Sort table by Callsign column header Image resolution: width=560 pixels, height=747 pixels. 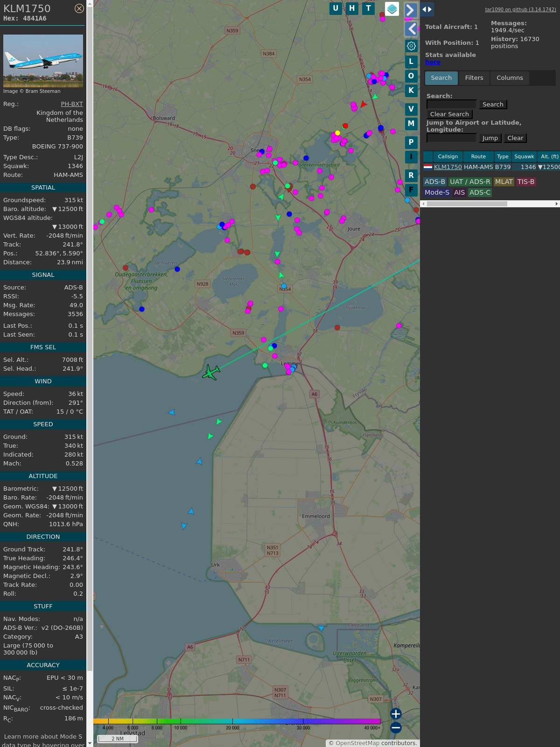tap(448, 157)
